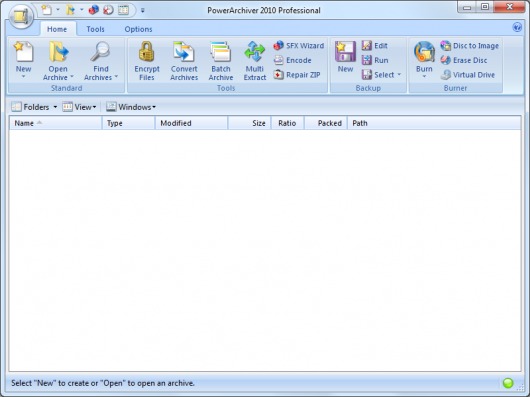Viewport: 530px width, 397px height.
Task: Click the help icon at top right
Action: point(517,27)
